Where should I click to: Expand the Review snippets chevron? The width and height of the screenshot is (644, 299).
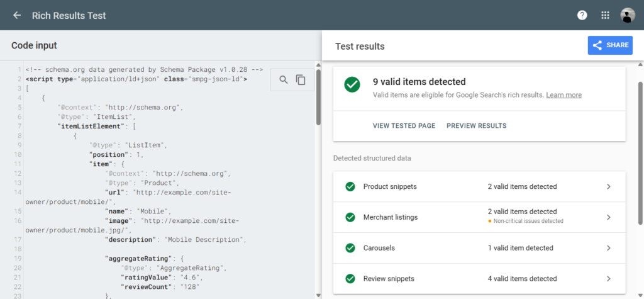(x=608, y=279)
